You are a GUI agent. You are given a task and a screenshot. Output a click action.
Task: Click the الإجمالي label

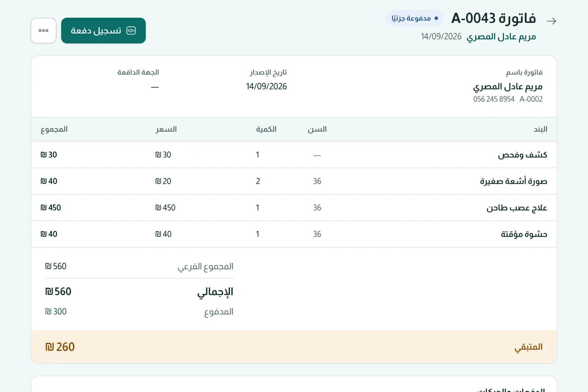pyautogui.click(x=215, y=292)
